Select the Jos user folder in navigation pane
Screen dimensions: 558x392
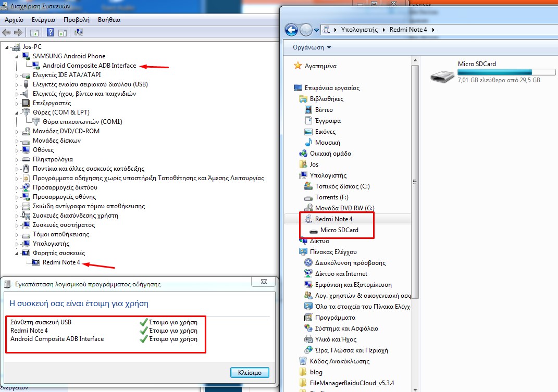click(314, 165)
